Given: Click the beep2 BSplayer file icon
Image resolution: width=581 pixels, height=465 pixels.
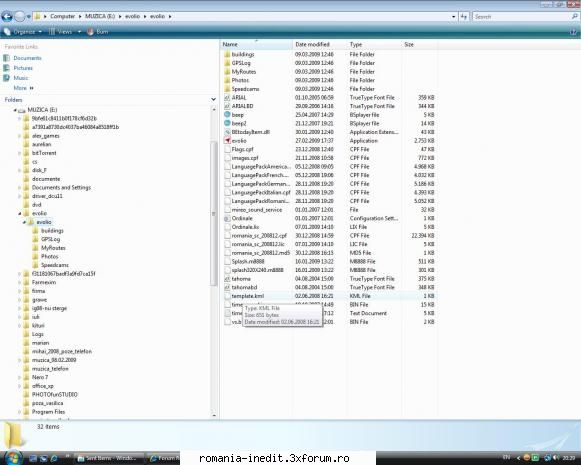Looking at the screenshot, I should (x=228, y=123).
